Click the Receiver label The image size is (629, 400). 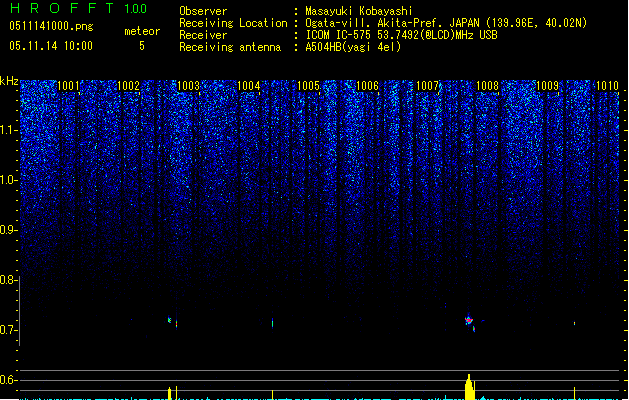tap(203, 35)
